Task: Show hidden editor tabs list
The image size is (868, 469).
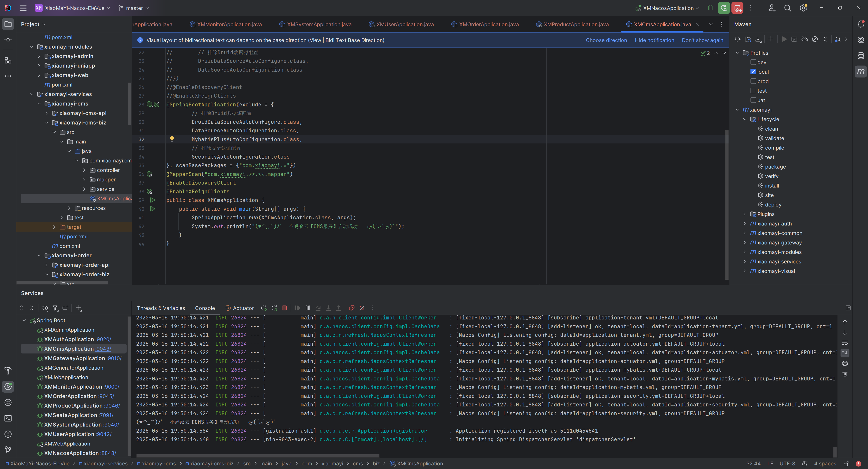Action: pyautogui.click(x=711, y=24)
